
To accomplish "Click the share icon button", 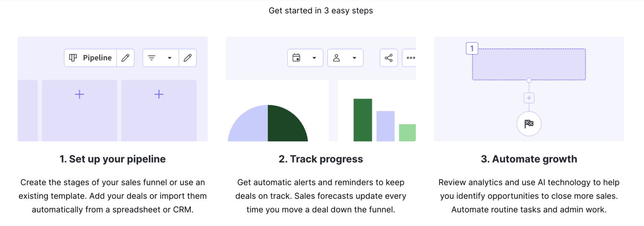I will (389, 58).
